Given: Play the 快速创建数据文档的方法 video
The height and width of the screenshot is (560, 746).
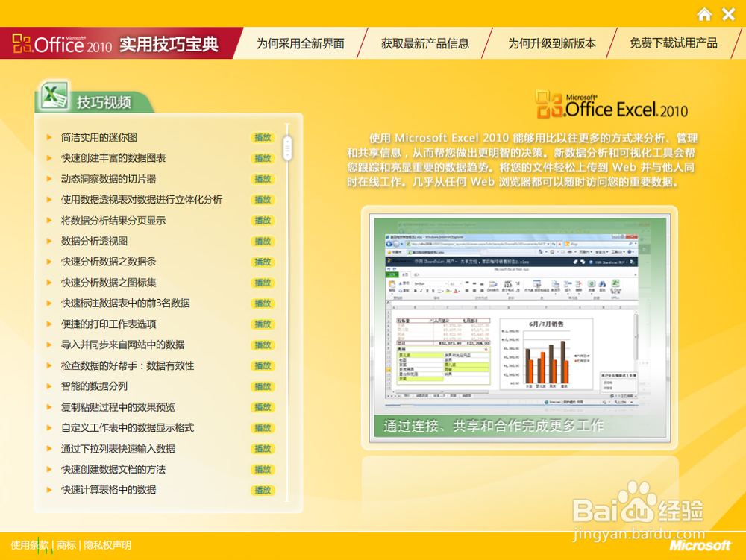Looking at the screenshot, I should pyautogui.click(x=263, y=470).
